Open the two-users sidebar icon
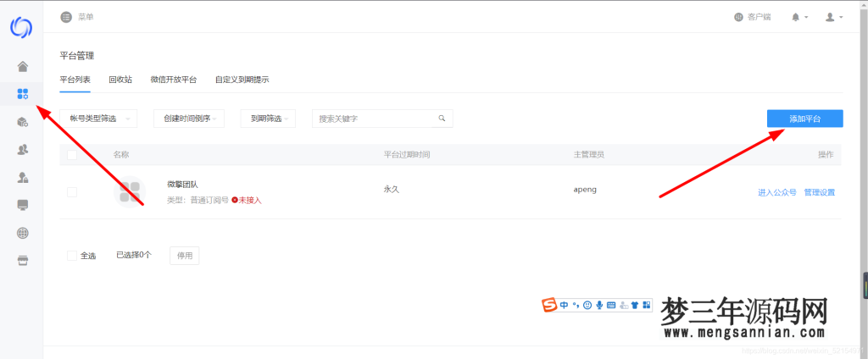The width and height of the screenshot is (868, 359). point(23,149)
